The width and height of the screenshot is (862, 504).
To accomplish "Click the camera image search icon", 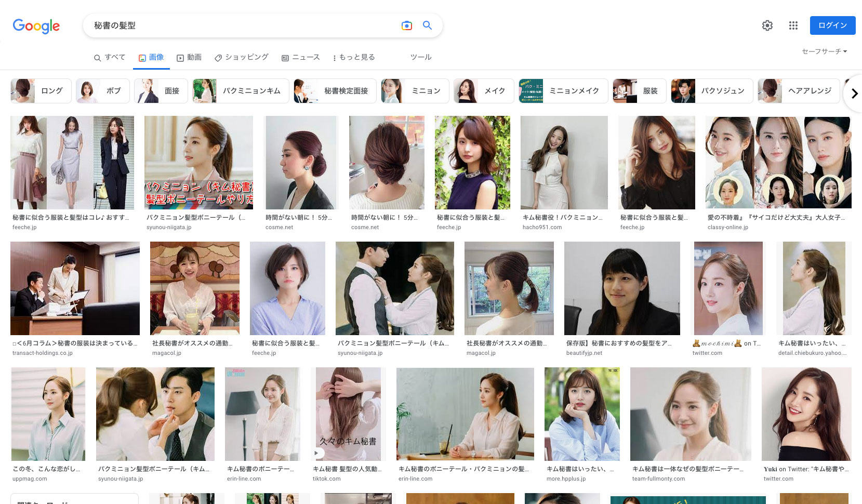I will [x=406, y=25].
